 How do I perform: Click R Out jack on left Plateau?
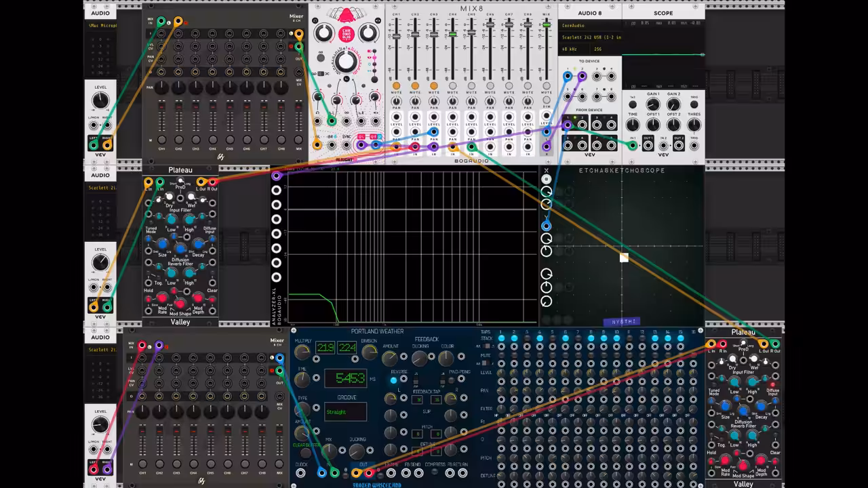[x=212, y=182]
